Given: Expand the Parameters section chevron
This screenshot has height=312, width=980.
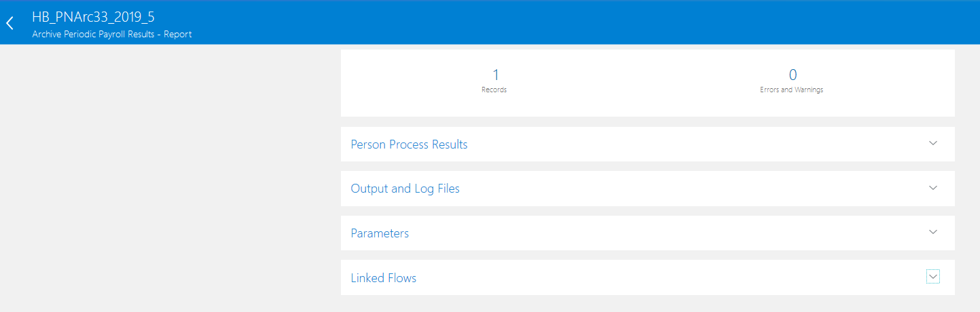Looking at the screenshot, I should click(x=932, y=232).
